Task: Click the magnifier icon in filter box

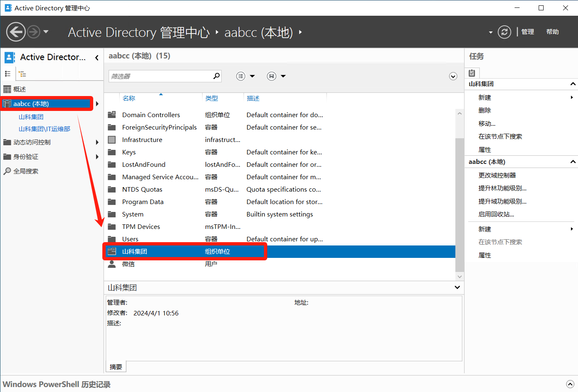Action: (216, 76)
